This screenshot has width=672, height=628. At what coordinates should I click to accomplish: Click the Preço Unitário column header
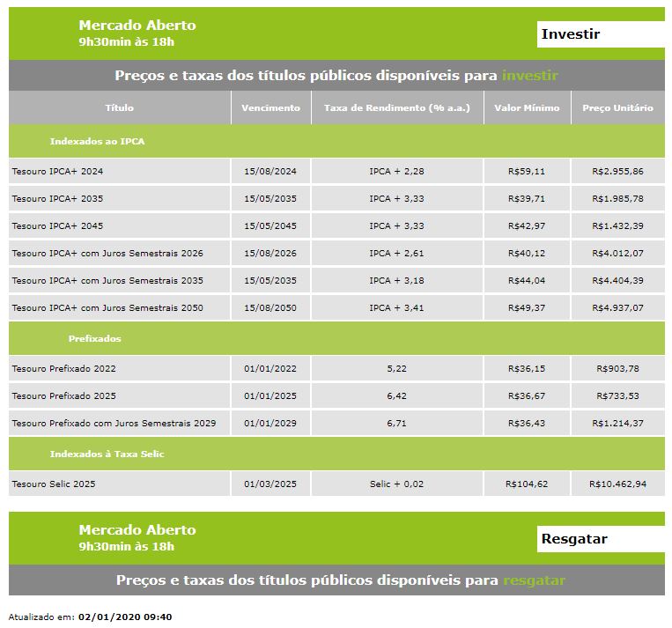pyautogui.click(x=617, y=108)
